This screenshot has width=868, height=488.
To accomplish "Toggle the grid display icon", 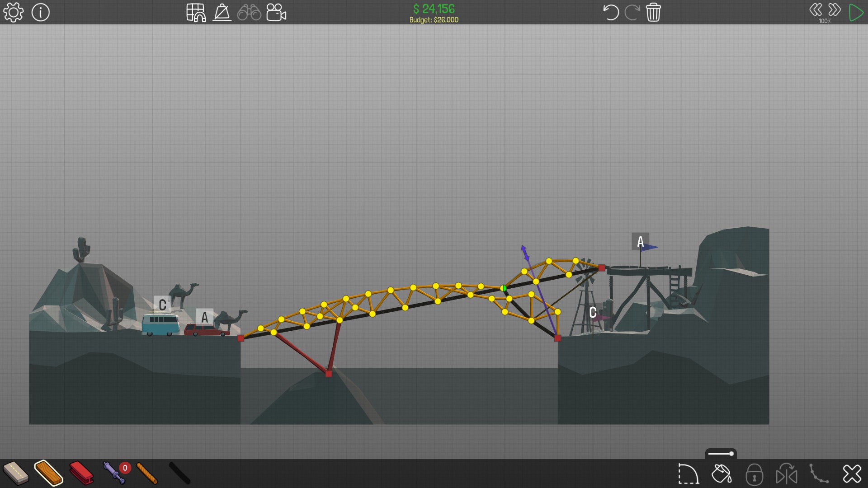I will pyautogui.click(x=196, y=12).
